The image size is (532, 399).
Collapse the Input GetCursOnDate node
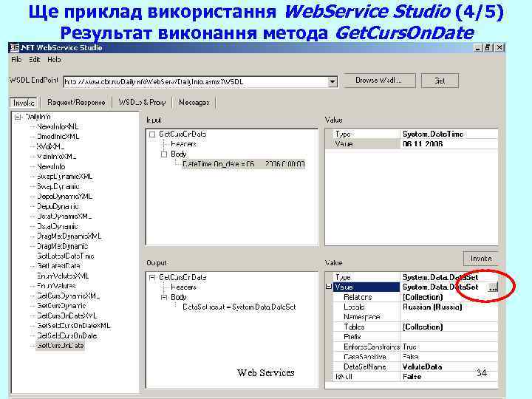tap(152, 134)
